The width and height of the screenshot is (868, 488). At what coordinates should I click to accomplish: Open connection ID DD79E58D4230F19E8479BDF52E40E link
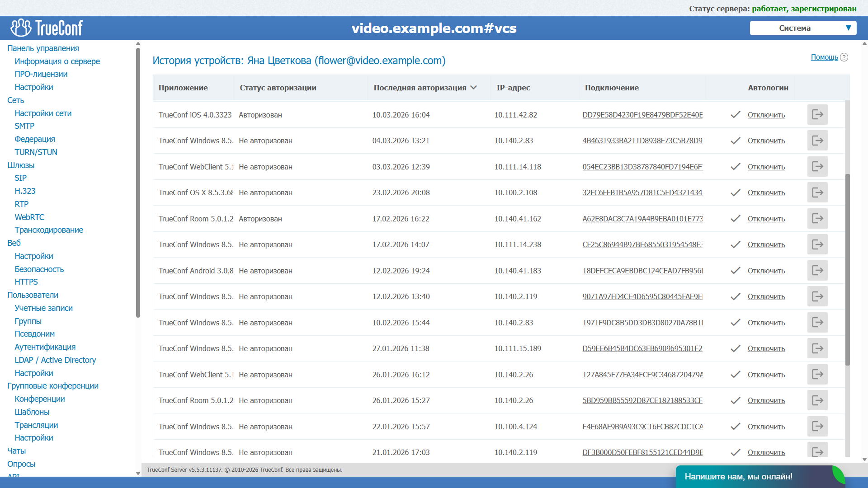(642, 115)
